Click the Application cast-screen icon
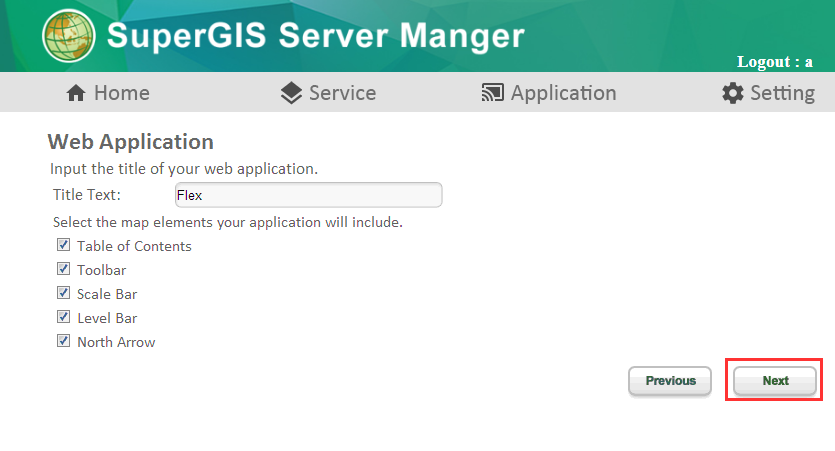835x451 pixels. pyautogui.click(x=493, y=93)
